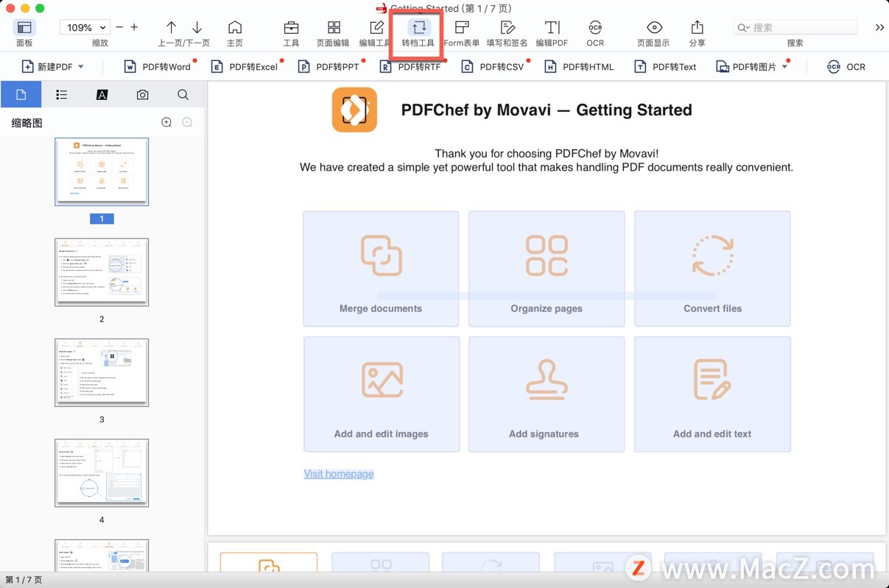
Task: Click the 分享 share icon
Action: click(697, 27)
